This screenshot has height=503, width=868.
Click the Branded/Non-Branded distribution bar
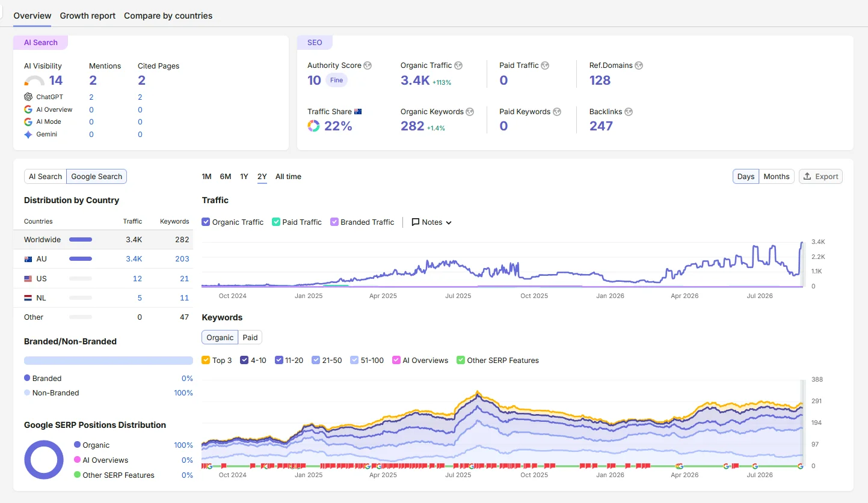tap(108, 361)
